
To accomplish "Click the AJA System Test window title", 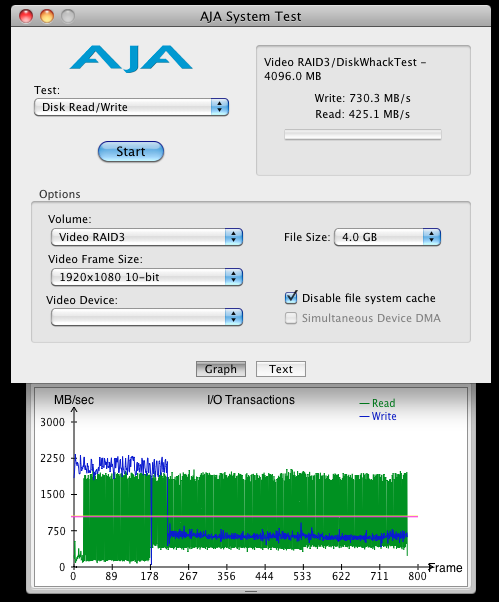I will [x=251, y=17].
